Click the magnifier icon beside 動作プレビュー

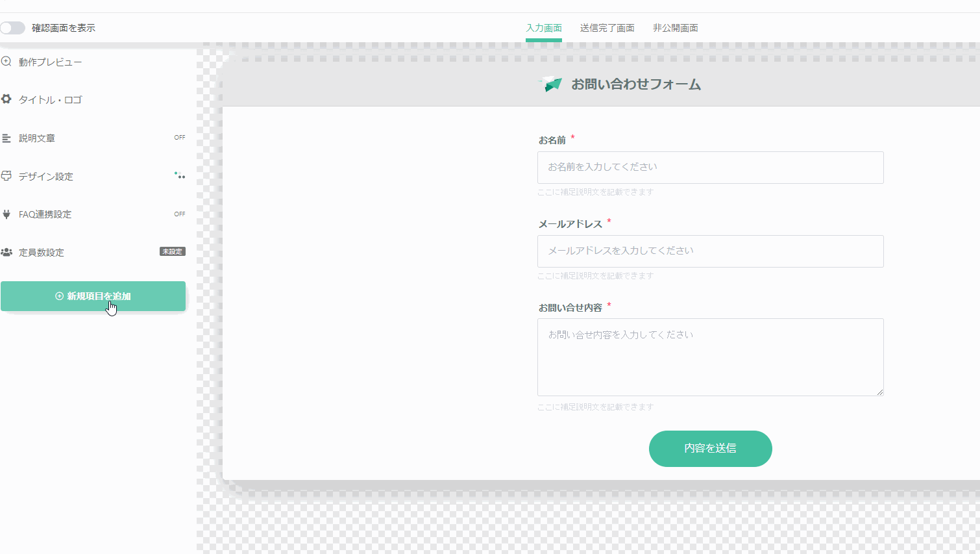(6, 62)
